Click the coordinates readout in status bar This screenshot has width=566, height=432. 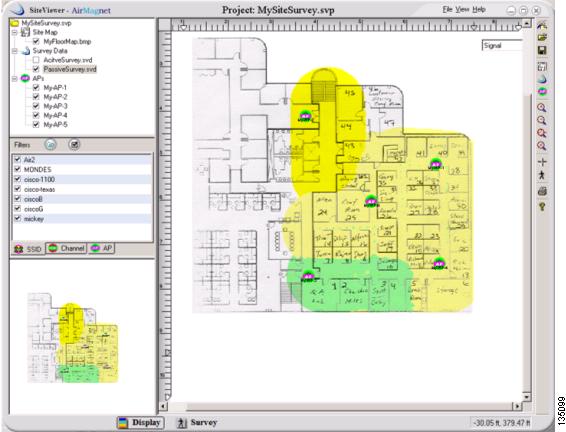click(502, 423)
